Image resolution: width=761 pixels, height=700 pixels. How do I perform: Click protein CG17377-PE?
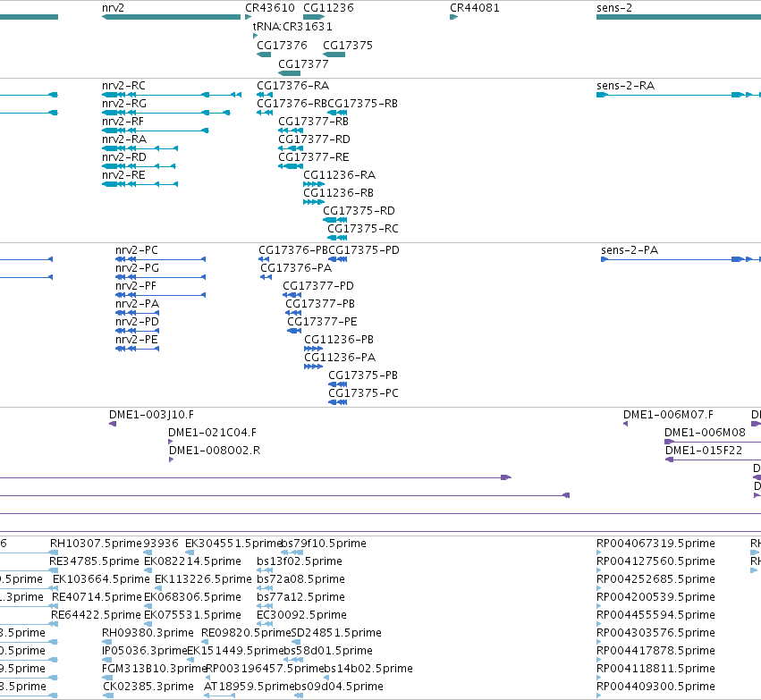pos(322,322)
